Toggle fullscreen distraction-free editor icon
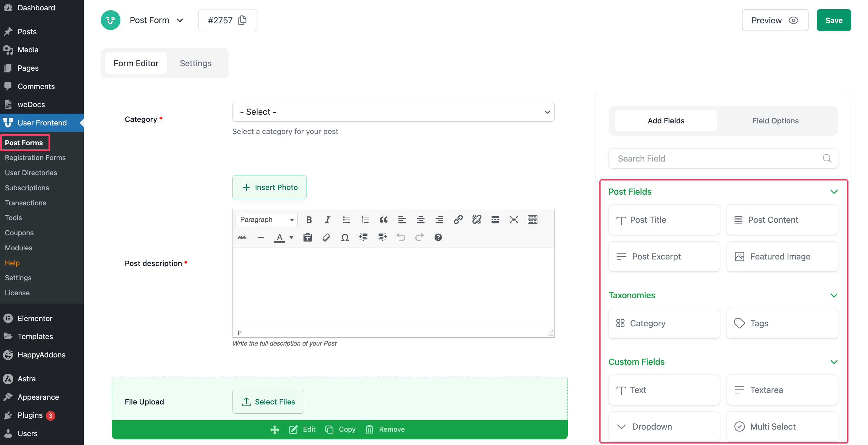Viewport: 868px width, 445px height. tap(514, 220)
